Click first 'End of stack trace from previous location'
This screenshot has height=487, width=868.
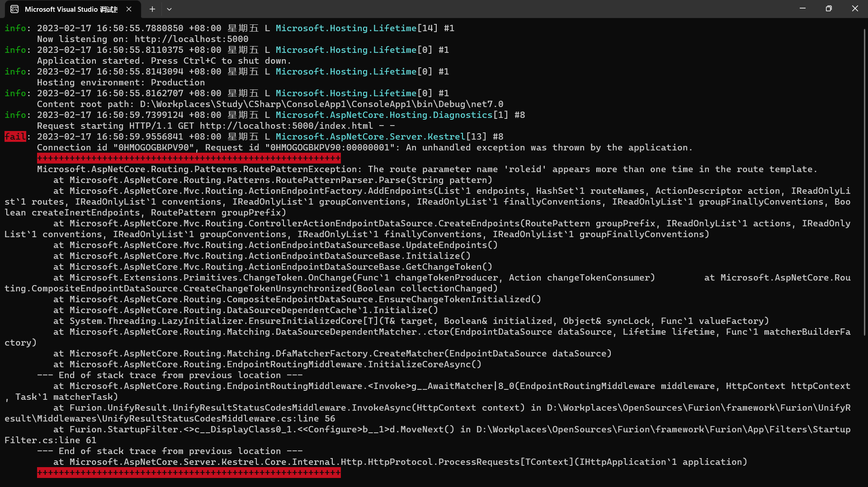tap(170, 375)
